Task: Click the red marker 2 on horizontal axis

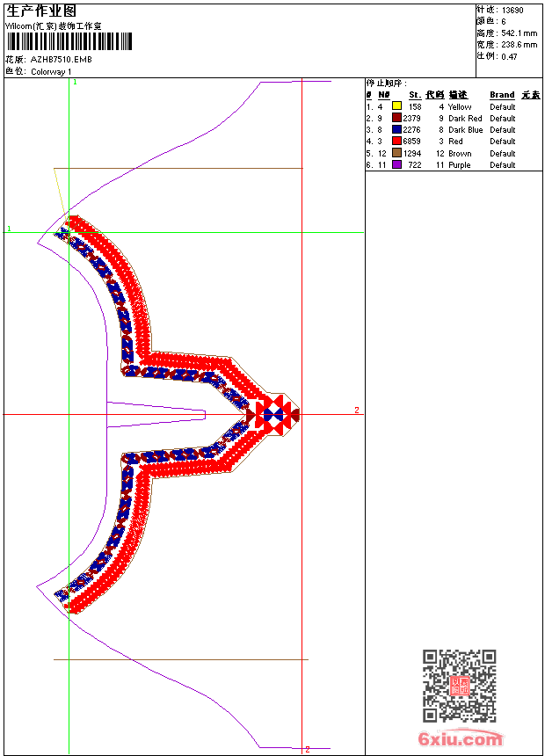Action: click(x=357, y=410)
